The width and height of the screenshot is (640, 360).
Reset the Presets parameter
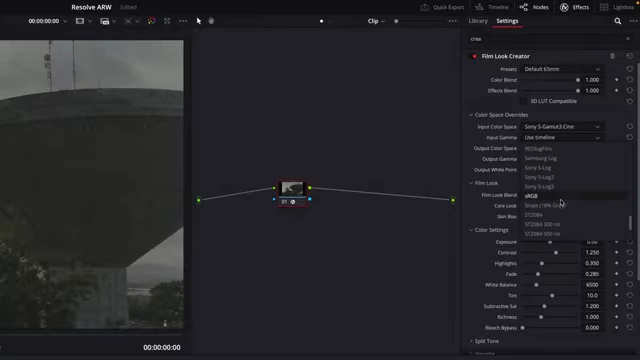629,69
